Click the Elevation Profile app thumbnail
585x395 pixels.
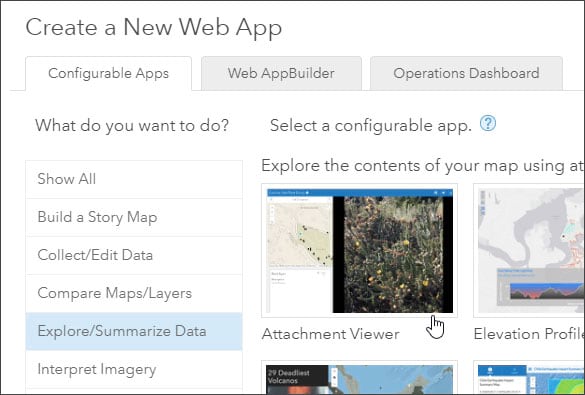(529, 251)
